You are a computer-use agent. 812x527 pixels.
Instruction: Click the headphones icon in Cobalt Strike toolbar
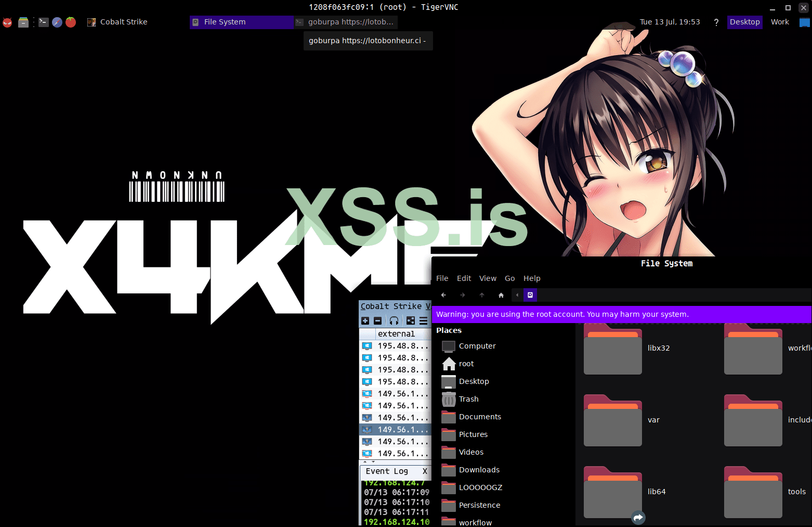pos(394,321)
